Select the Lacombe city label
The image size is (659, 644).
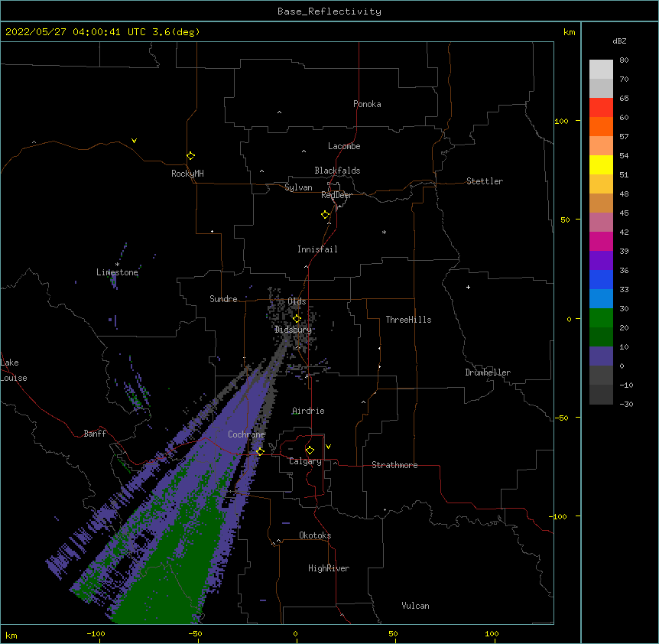[x=344, y=146]
